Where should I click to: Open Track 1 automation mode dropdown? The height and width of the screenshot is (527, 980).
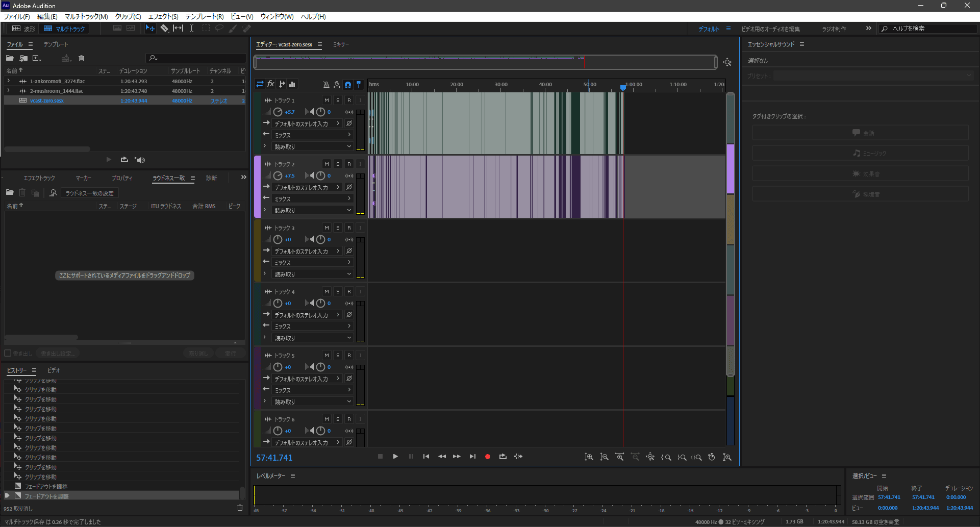point(312,147)
